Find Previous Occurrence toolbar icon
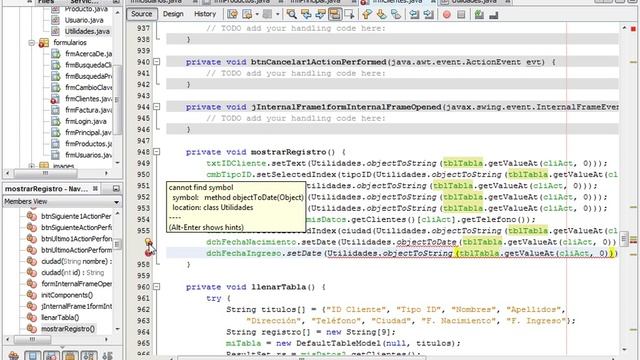640x360 pixels. pyautogui.click(x=306, y=15)
